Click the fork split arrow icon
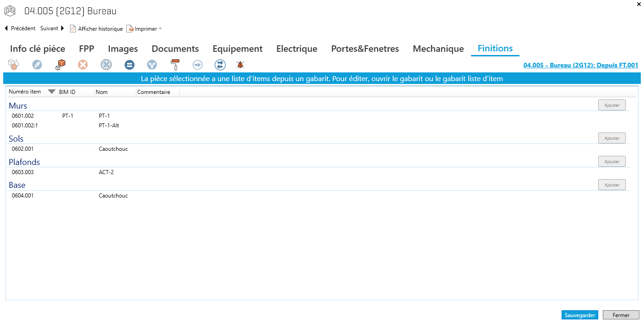The image size is (644, 324). coord(152,65)
